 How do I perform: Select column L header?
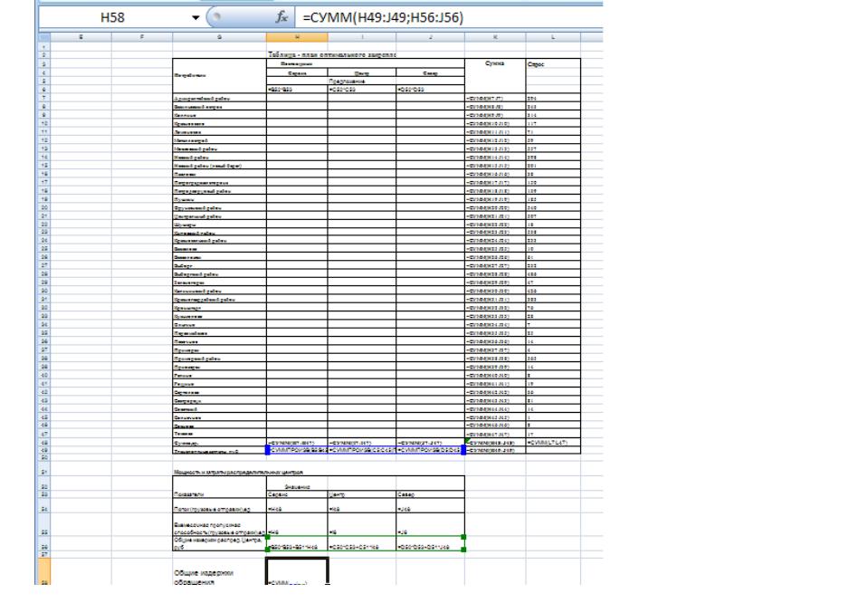[x=553, y=37]
